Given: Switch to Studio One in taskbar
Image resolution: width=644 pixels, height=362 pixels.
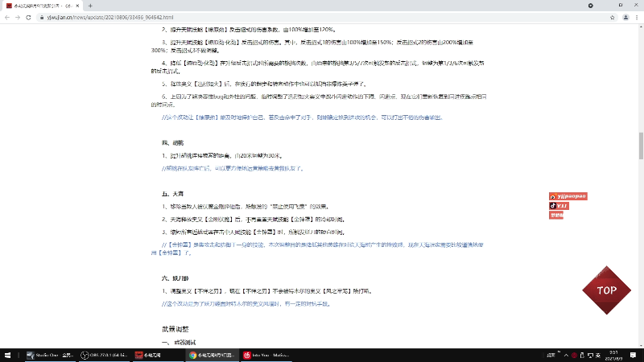Looking at the screenshot, I should (50, 355).
